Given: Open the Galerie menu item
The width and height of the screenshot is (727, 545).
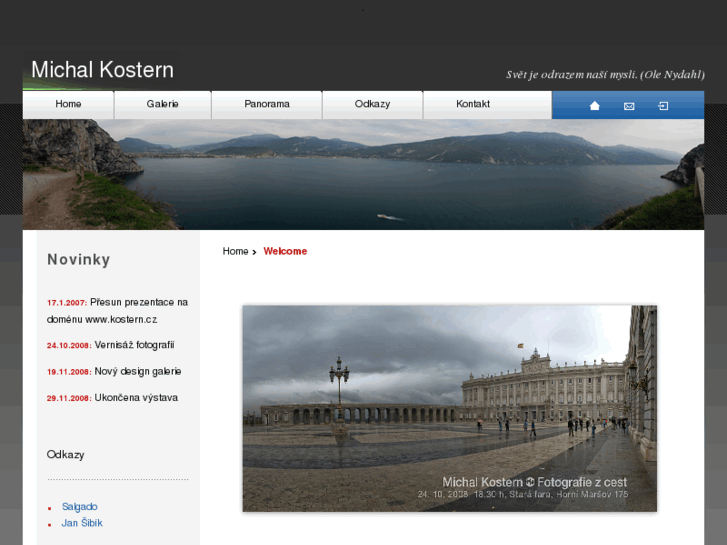Looking at the screenshot, I should click(x=163, y=104).
